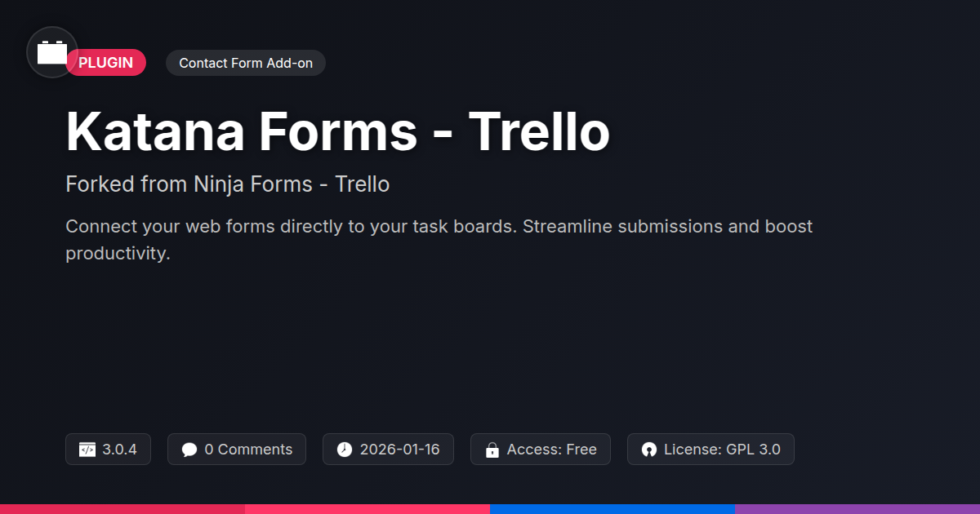Click the speech bubble comments icon
The height and width of the screenshot is (514, 980).
coord(189,450)
